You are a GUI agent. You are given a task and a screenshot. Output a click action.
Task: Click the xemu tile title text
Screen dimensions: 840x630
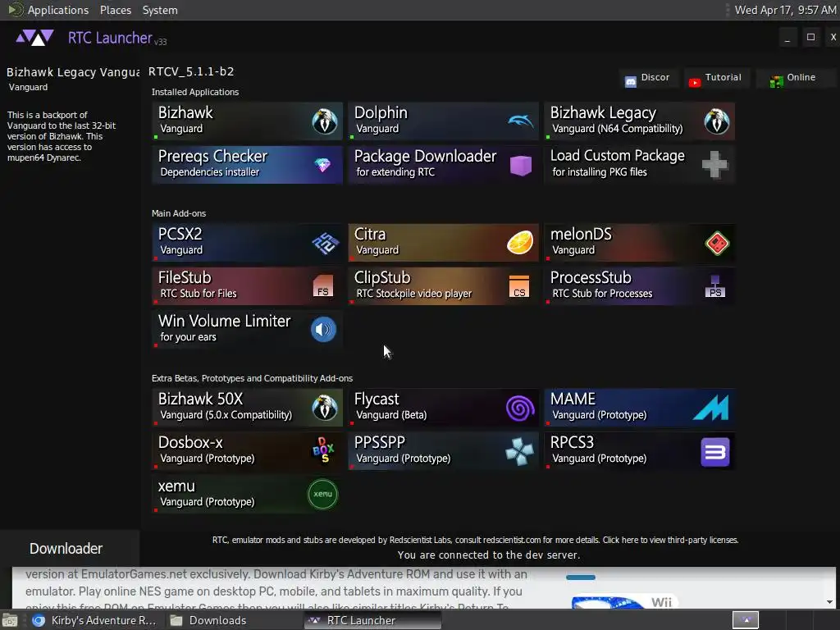coord(176,486)
